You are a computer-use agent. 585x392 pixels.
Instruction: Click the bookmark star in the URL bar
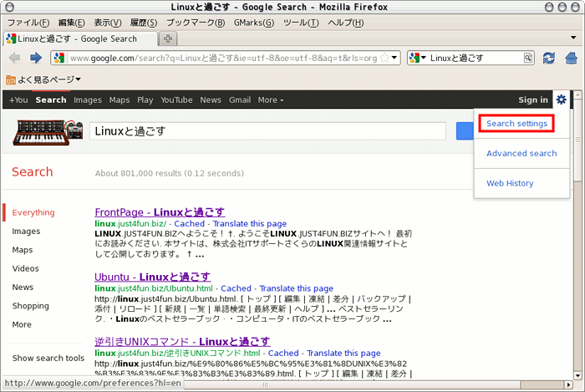pos(384,58)
